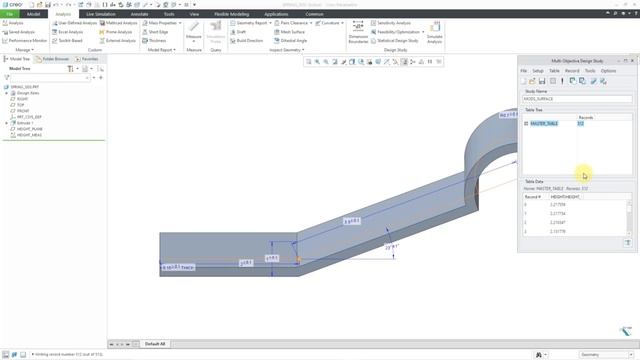
Task: Click the export button below the Table Data
Action: (x=628, y=243)
